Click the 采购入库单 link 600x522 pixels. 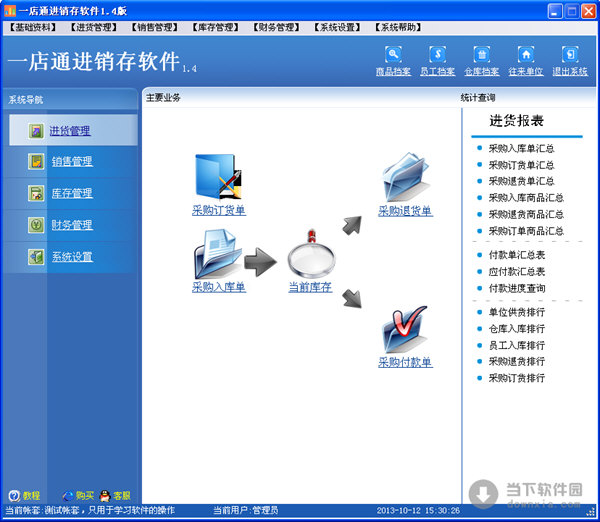click(219, 287)
